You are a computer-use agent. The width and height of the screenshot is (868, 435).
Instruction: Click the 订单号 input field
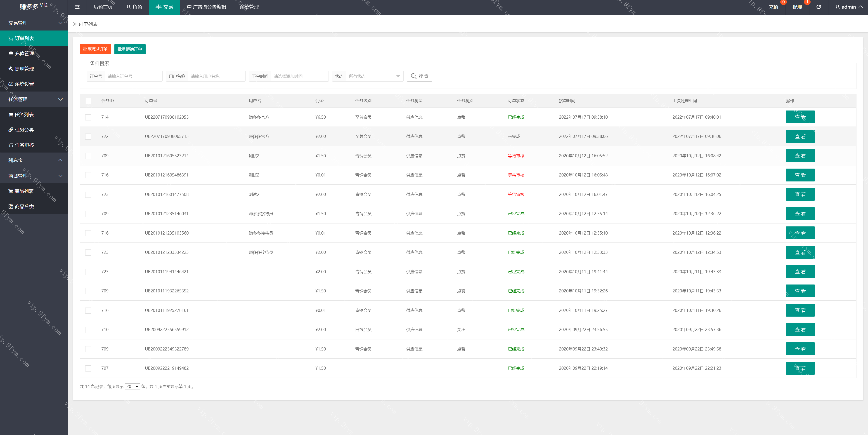(x=133, y=76)
